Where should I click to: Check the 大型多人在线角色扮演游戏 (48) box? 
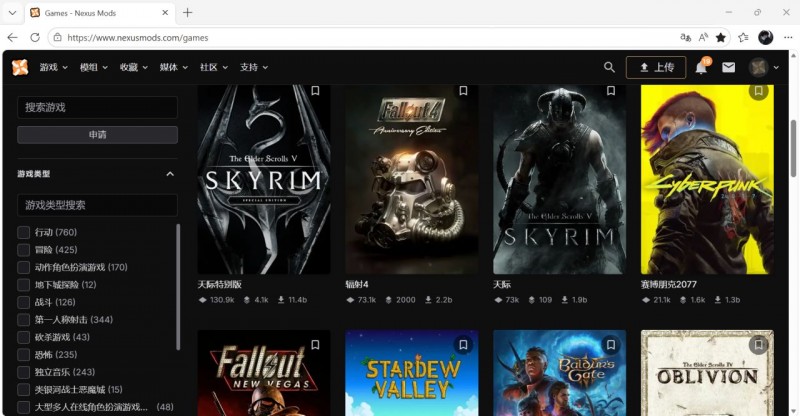(23, 407)
